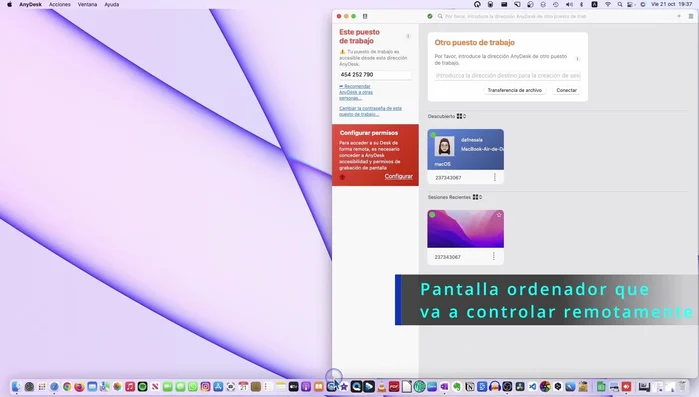Open Time Machine menu bar icon
699x397 pixels.
point(555,4)
